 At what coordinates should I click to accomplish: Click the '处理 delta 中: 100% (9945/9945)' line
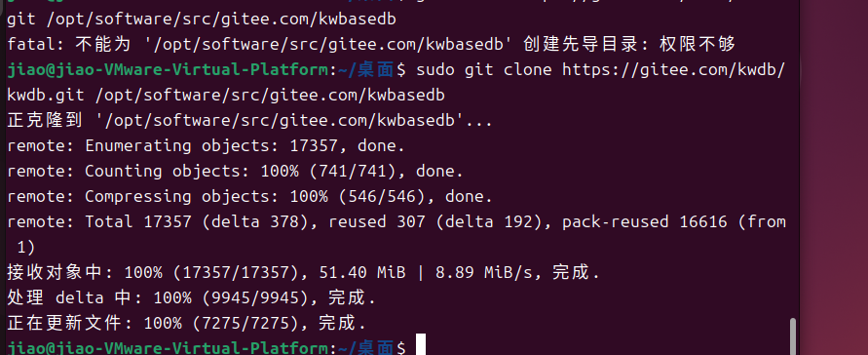tap(192, 298)
